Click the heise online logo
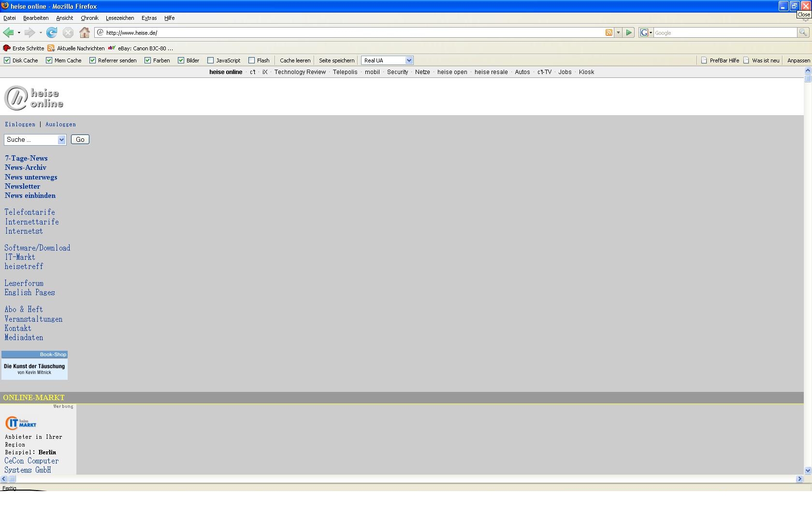The height and width of the screenshot is (508, 812). (34, 98)
